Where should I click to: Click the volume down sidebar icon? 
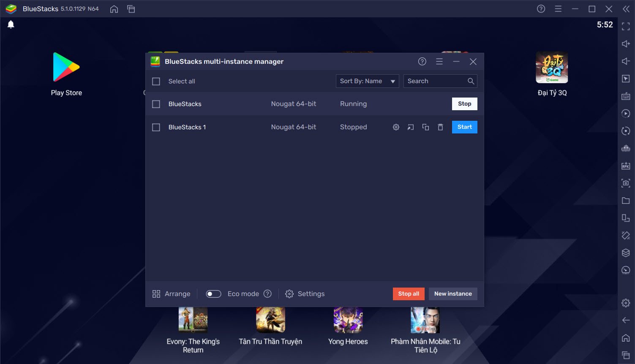[626, 61]
